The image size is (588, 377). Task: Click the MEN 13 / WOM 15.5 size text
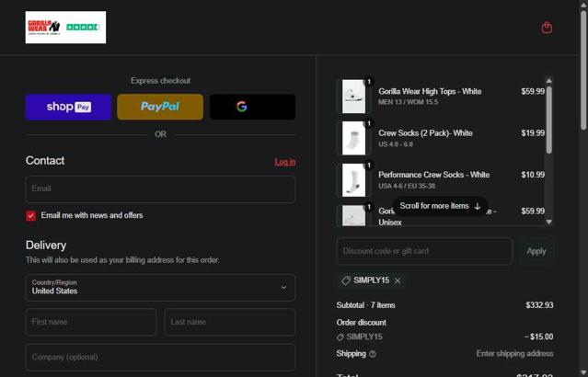[408, 102]
